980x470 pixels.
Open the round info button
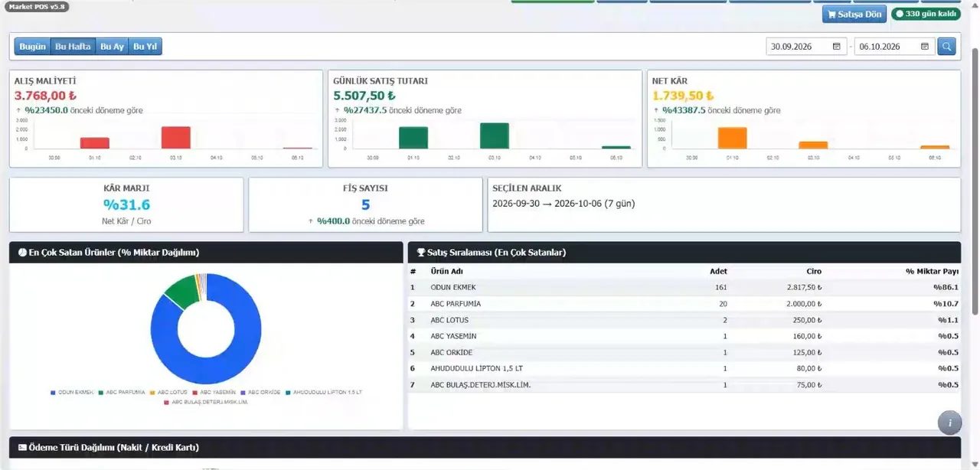950,423
